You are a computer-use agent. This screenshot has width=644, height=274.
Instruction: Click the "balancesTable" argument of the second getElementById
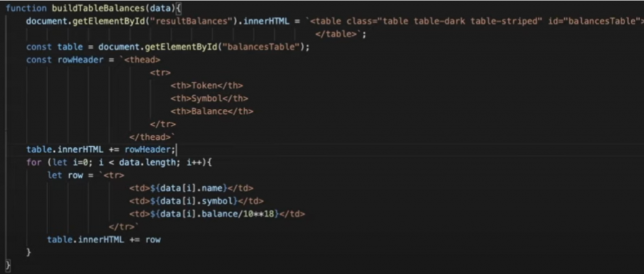pos(261,47)
